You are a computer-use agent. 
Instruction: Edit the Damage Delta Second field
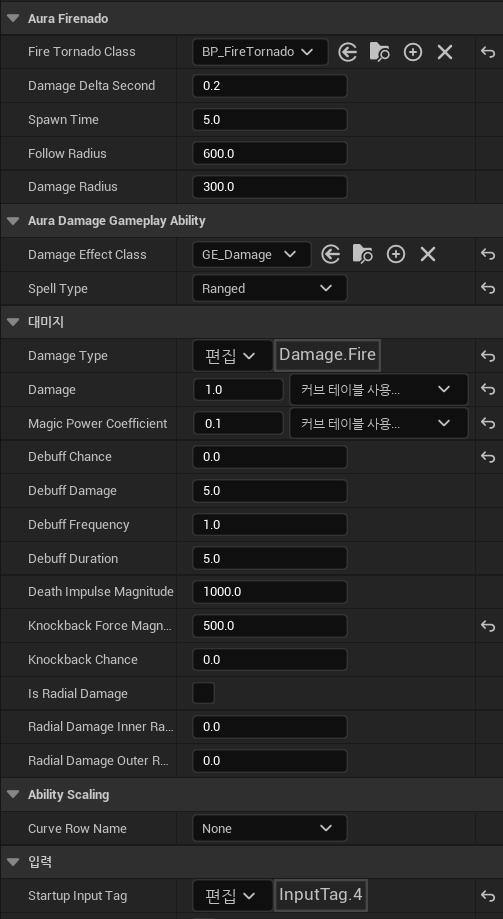tap(270, 86)
